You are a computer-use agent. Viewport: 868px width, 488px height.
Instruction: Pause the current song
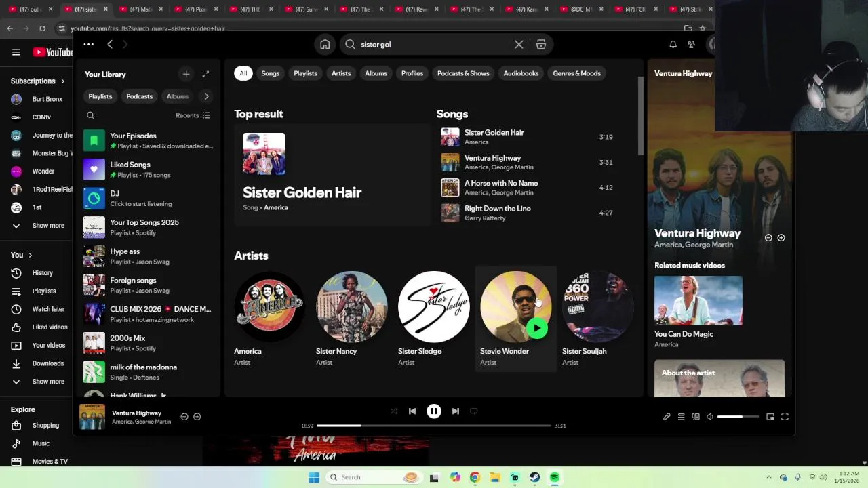(434, 411)
